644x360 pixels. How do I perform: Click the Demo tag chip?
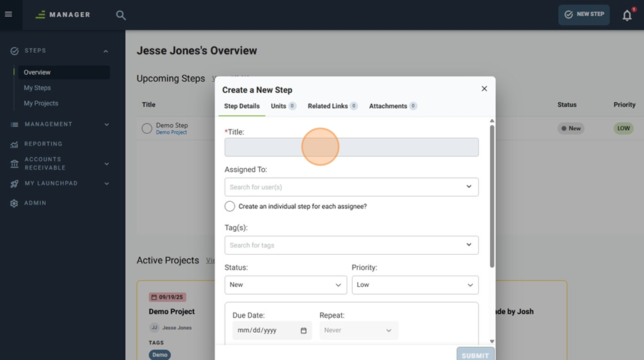pyautogui.click(x=160, y=355)
